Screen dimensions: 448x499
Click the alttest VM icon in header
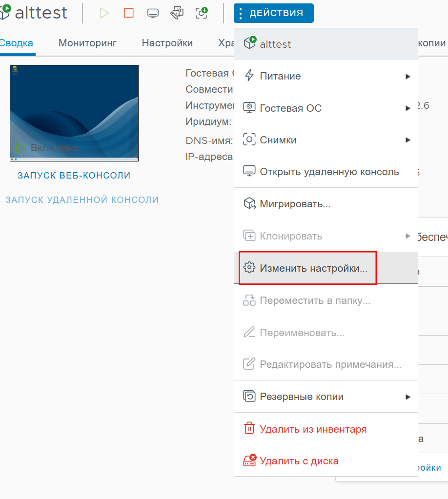pyautogui.click(x=5, y=12)
